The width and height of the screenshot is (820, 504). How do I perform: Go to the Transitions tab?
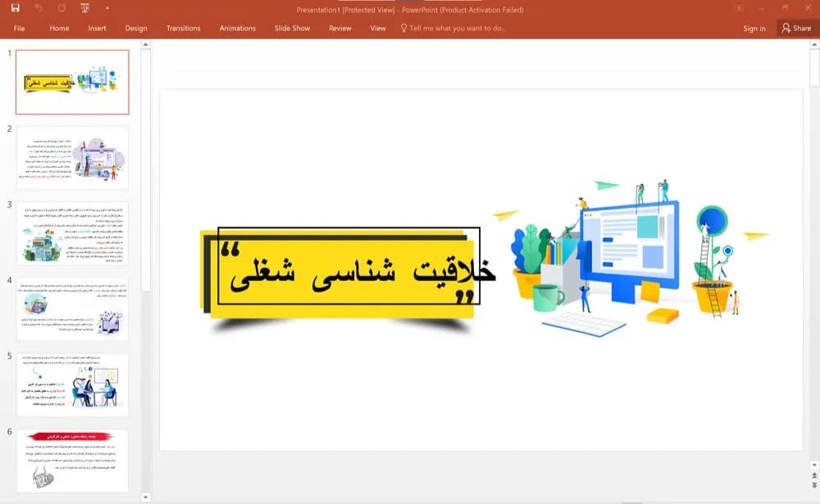pos(183,28)
